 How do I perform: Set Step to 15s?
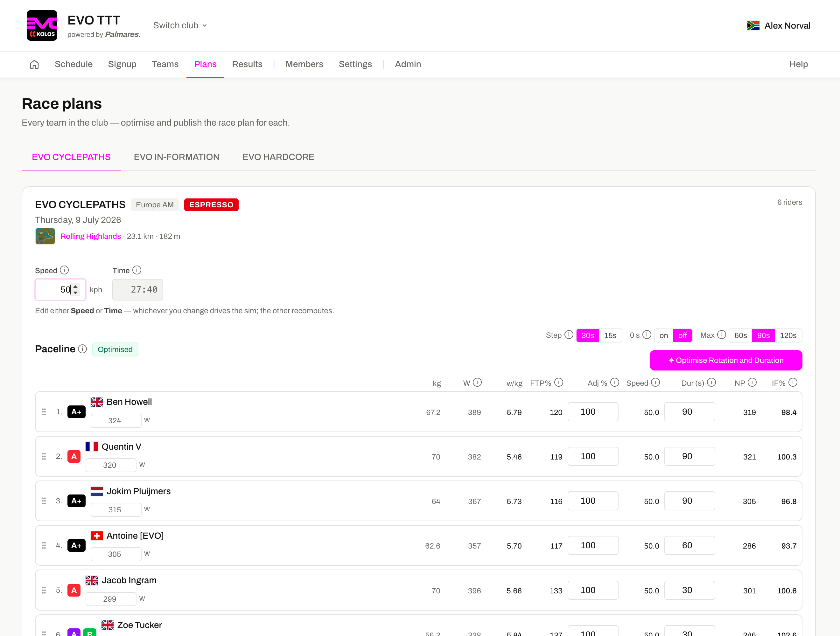pyautogui.click(x=610, y=335)
